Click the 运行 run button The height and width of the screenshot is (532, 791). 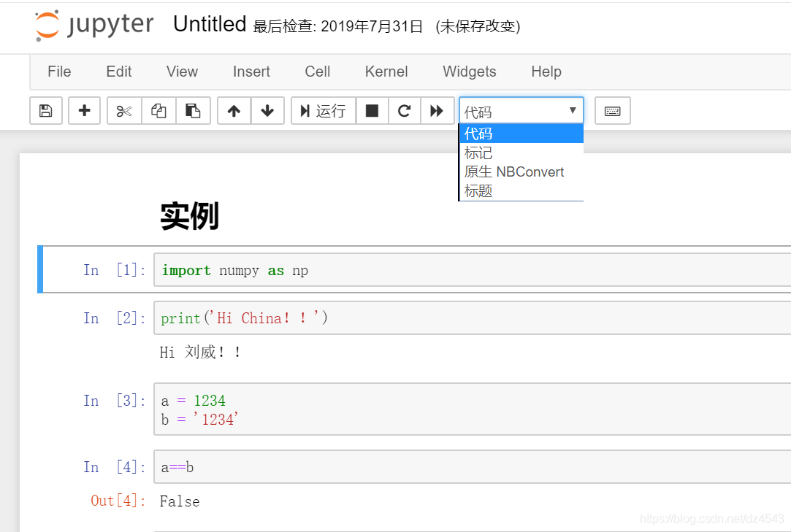pyautogui.click(x=324, y=110)
